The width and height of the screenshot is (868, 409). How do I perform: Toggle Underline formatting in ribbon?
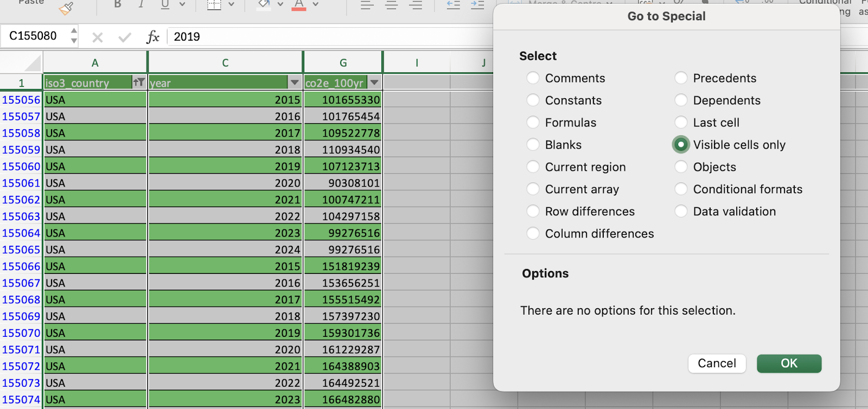165,4
